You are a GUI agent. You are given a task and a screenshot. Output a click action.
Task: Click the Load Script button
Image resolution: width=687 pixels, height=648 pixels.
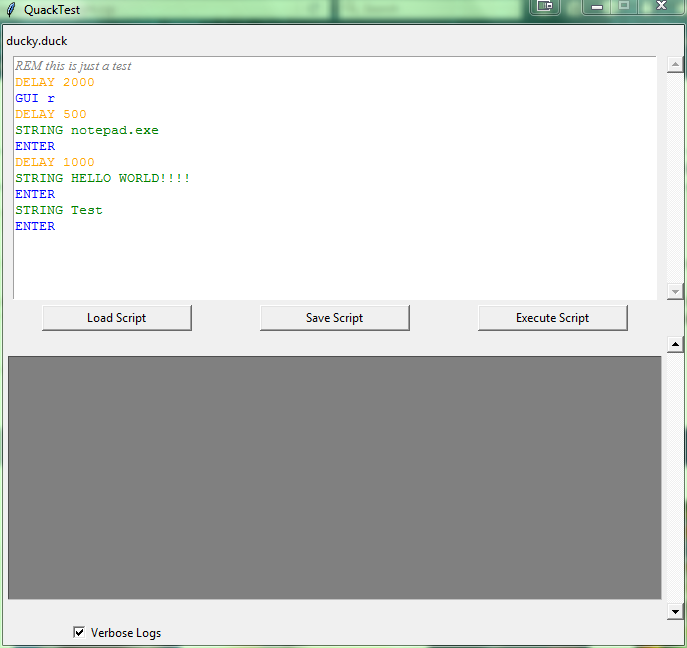117,318
